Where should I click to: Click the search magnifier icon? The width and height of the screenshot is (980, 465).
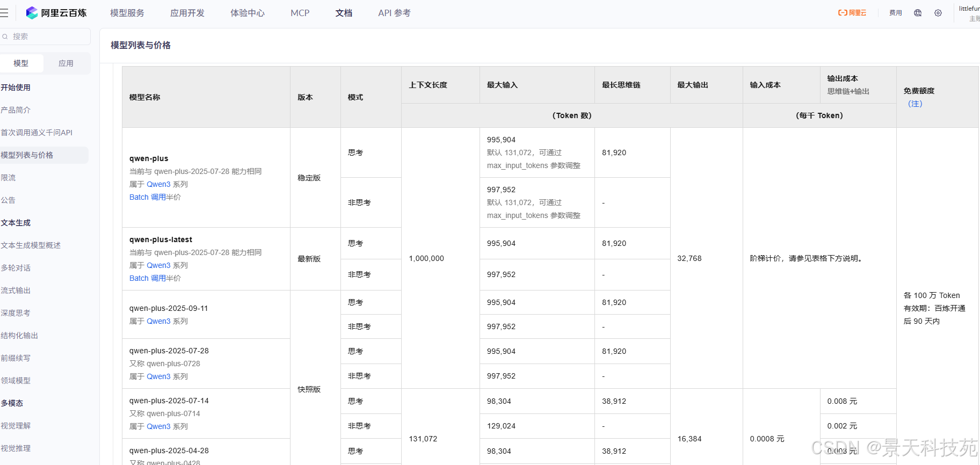coord(5,37)
